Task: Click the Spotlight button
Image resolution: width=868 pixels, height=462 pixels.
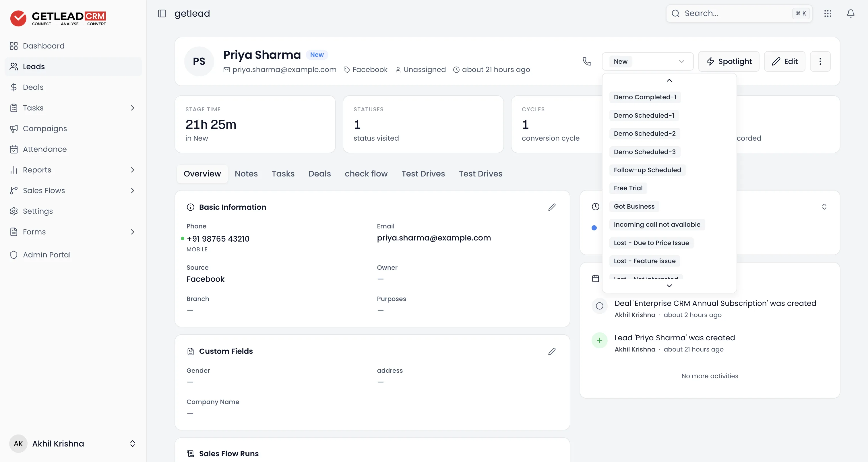Action: [729, 61]
